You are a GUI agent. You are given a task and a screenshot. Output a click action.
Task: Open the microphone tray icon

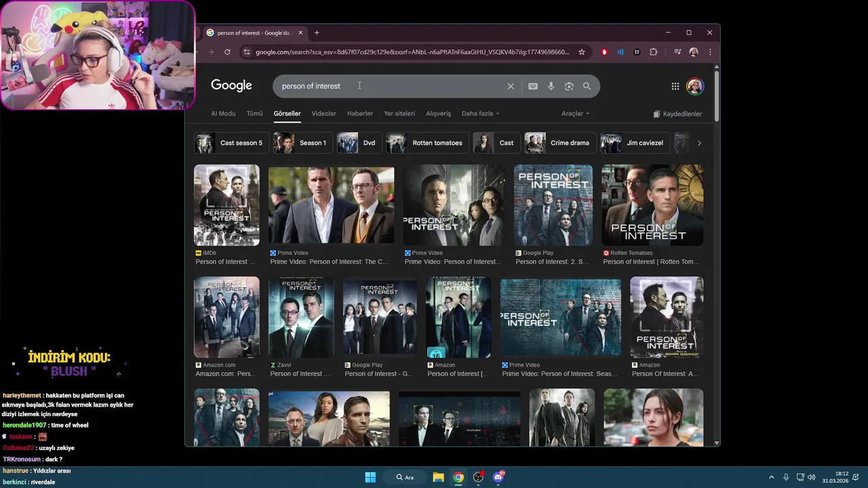click(x=786, y=477)
